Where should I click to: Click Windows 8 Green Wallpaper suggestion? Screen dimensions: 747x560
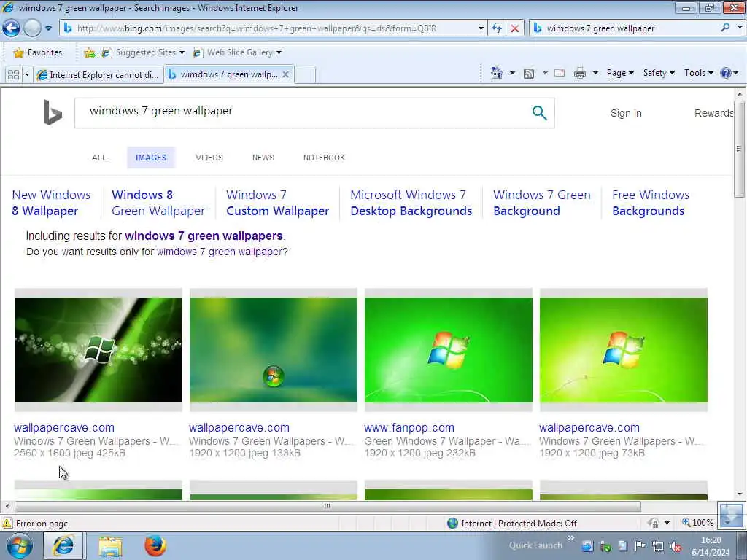pyautogui.click(x=158, y=203)
